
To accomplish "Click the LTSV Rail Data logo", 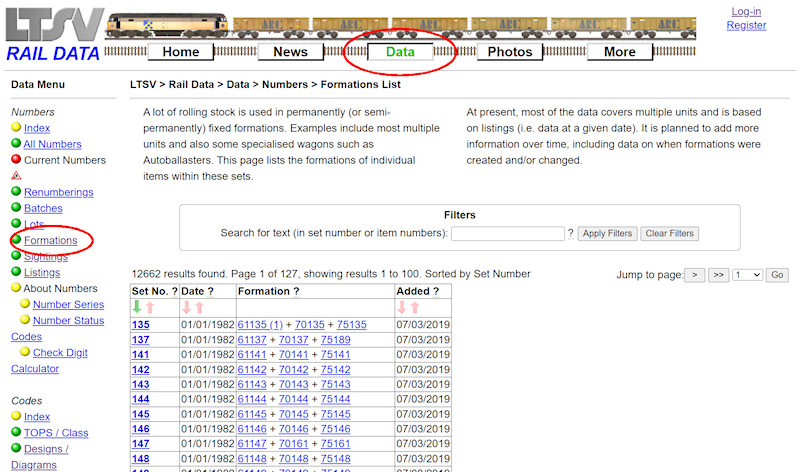I will tap(52, 33).
